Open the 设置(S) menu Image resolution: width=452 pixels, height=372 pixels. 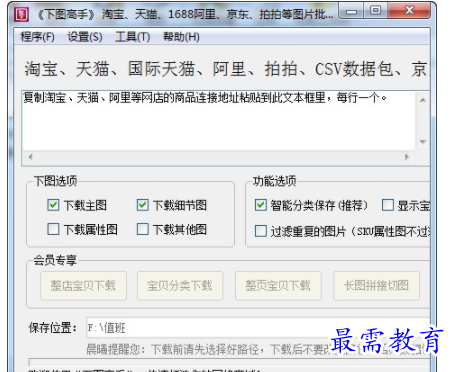[85, 37]
